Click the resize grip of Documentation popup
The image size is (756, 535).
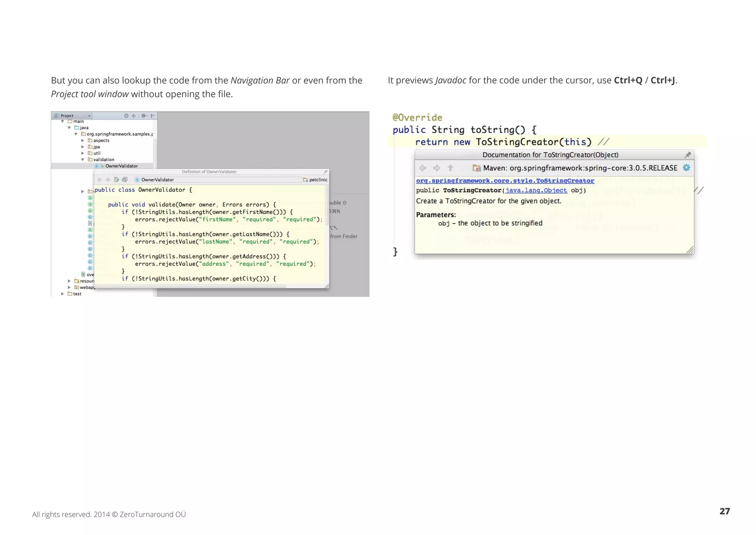(x=690, y=250)
